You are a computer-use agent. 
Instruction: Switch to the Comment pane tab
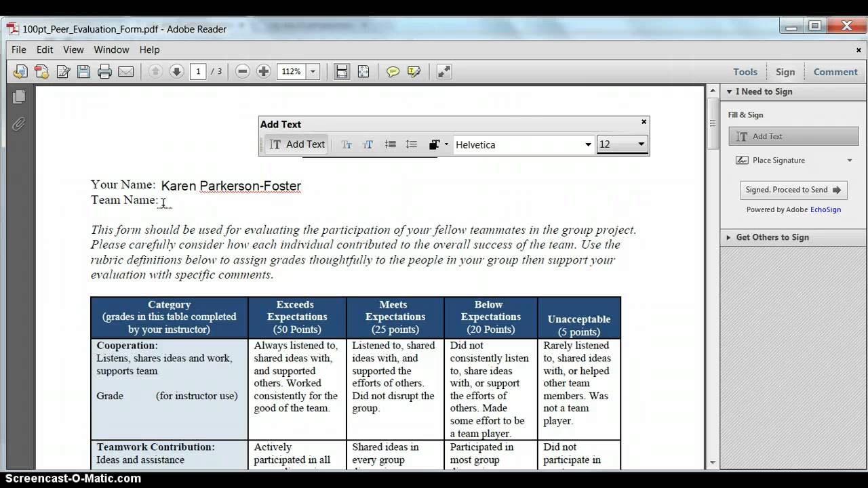click(x=835, y=72)
